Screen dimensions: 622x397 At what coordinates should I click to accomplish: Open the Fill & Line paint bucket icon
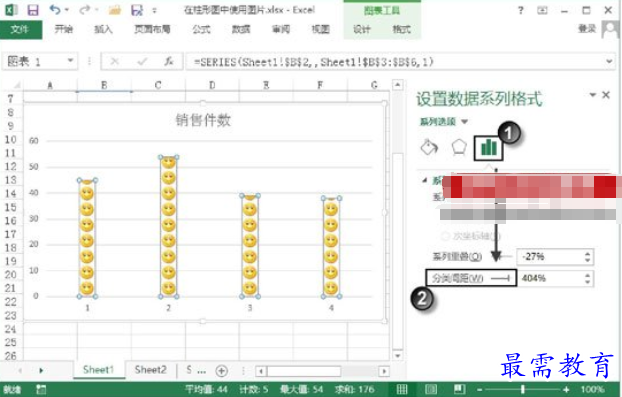click(x=429, y=147)
